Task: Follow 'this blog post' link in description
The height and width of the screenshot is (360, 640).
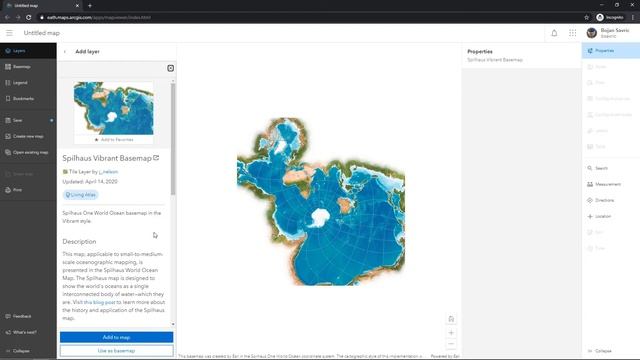Action: pos(99,302)
